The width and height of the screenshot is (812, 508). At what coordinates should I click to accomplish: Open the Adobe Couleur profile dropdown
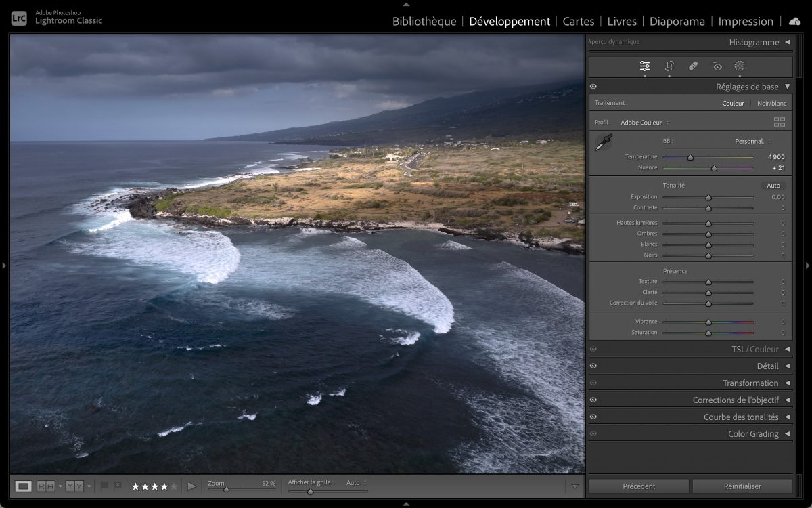(x=644, y=123)
